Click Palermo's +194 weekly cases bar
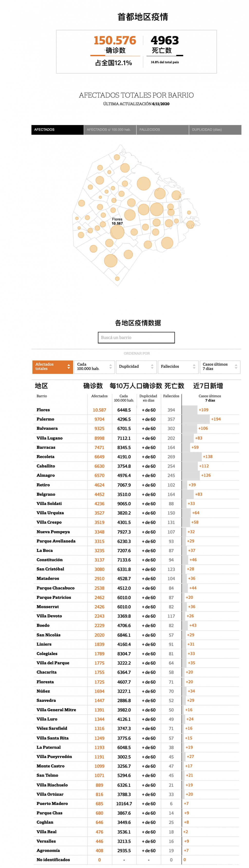Viewport: 249px width, 868px height. click(196, 419)
